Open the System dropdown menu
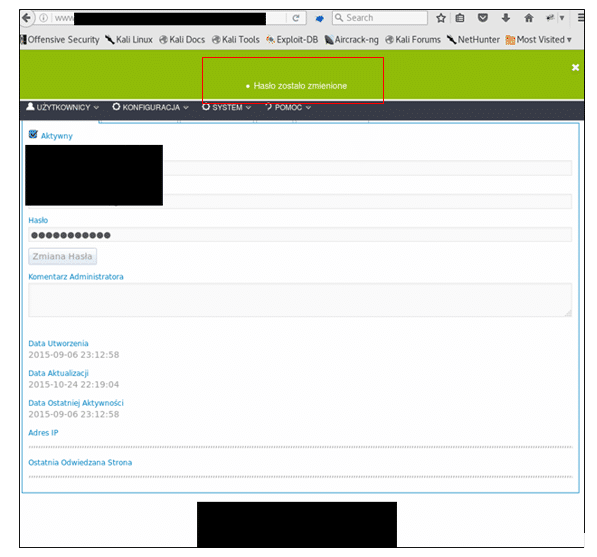This screenshot has width=597, height=557. tap(227, 107)
